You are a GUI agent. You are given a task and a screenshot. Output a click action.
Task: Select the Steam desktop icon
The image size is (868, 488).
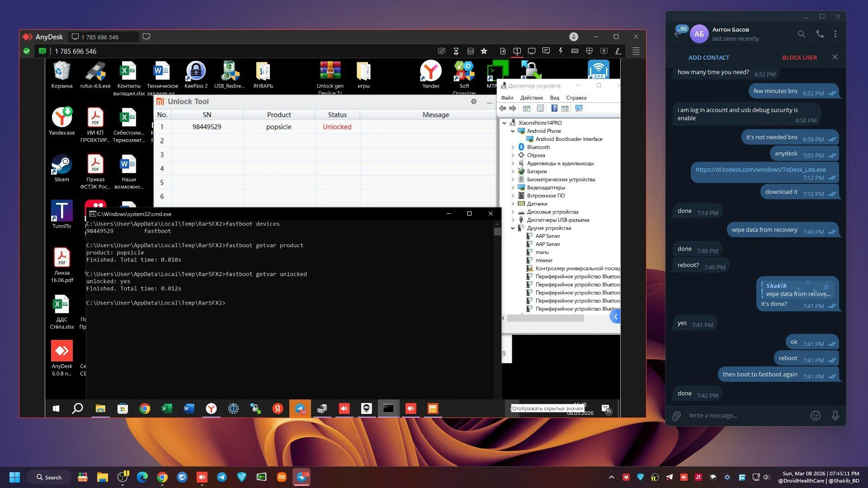(x=61, y=169)
